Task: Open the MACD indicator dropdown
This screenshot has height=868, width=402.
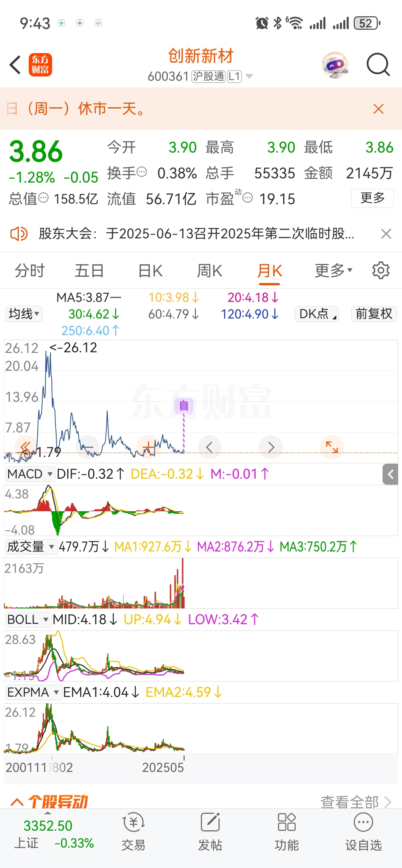Action: [30, 474]
